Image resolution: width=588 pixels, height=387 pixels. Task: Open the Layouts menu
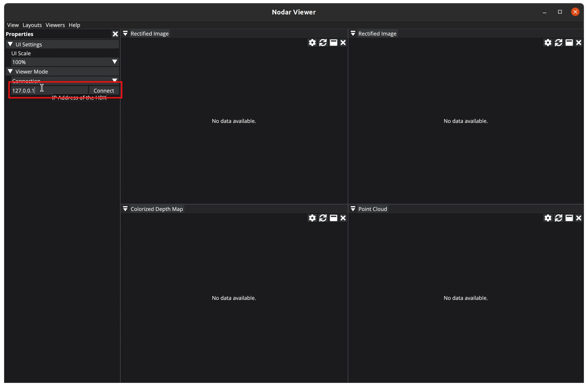coord(32,25)
